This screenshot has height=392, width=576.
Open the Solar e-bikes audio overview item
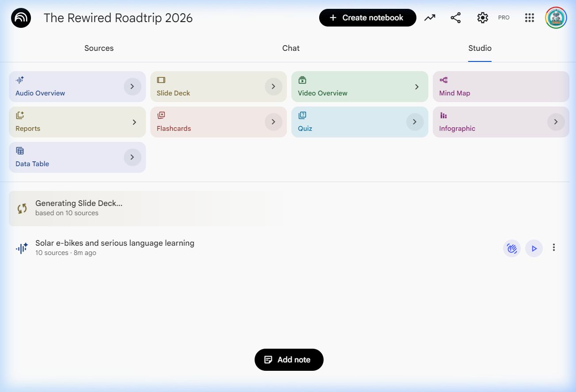[115, 244]
